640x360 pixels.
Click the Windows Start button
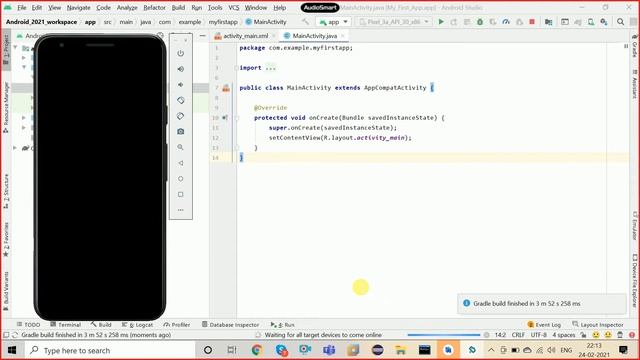(12, 350)
